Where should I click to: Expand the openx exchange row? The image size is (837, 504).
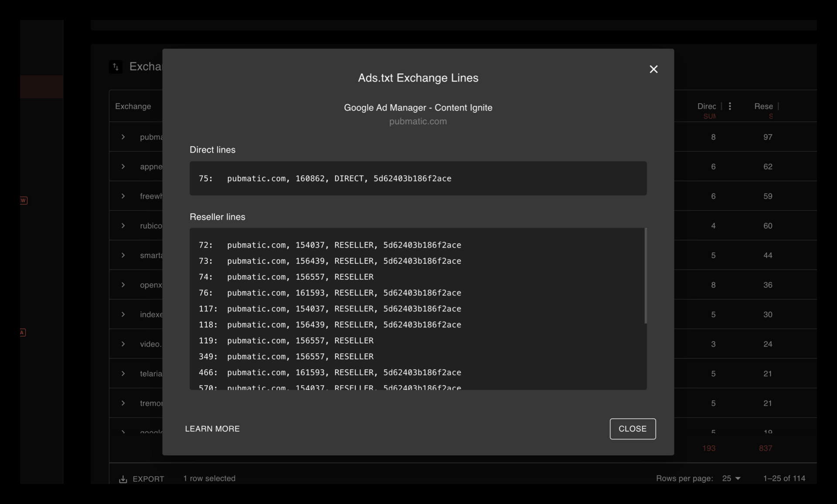tap(123, 285)
